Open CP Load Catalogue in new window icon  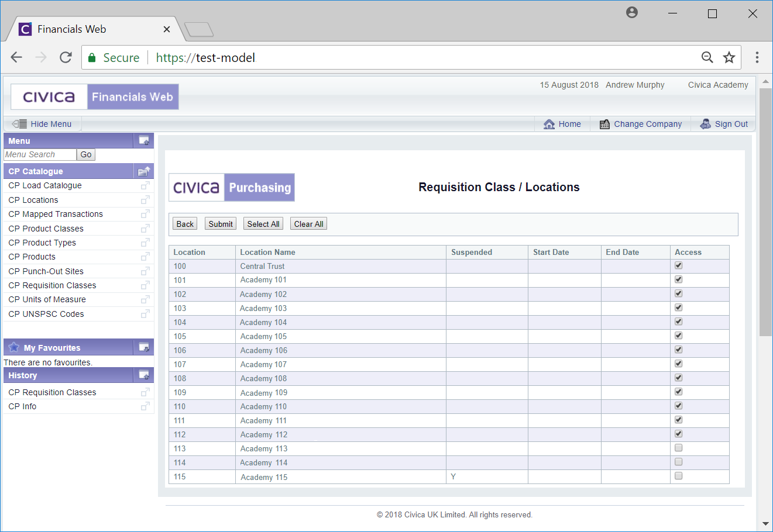[x=145, y=185]
